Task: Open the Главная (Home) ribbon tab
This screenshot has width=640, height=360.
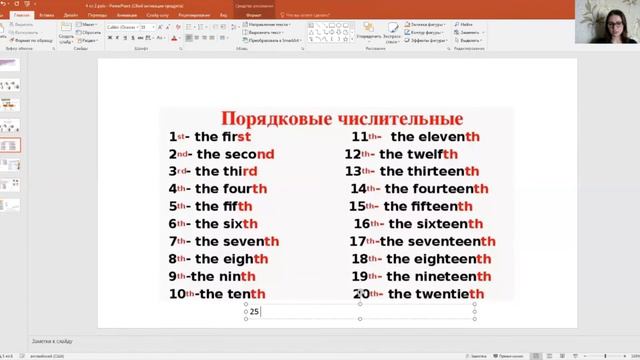Action: [x=22, y=15]
